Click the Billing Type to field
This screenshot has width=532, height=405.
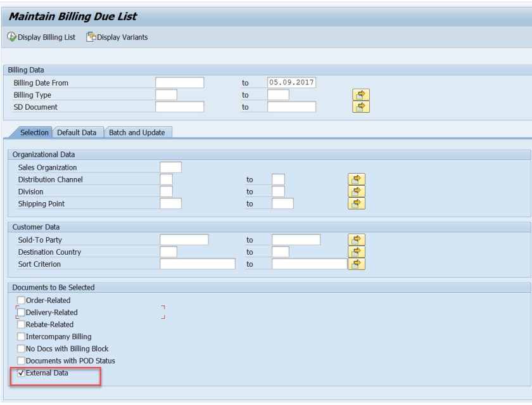(278, 94)
